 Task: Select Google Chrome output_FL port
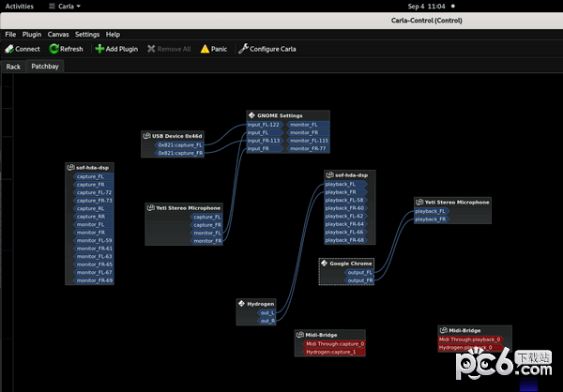pos(359,273)
